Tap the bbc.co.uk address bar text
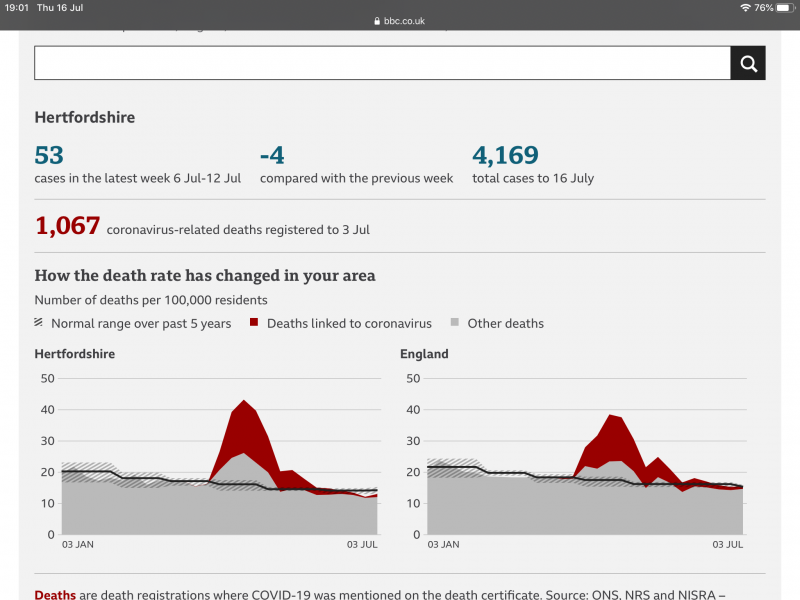The height and width of the screenshot is (600, 800). click(x=405, y=20)
